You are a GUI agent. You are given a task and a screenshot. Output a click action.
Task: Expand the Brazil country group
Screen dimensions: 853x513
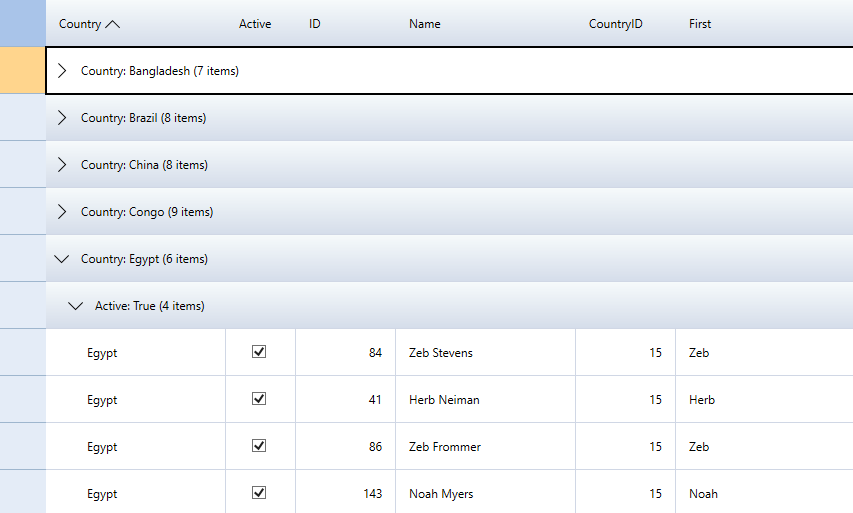click(62, 118)
